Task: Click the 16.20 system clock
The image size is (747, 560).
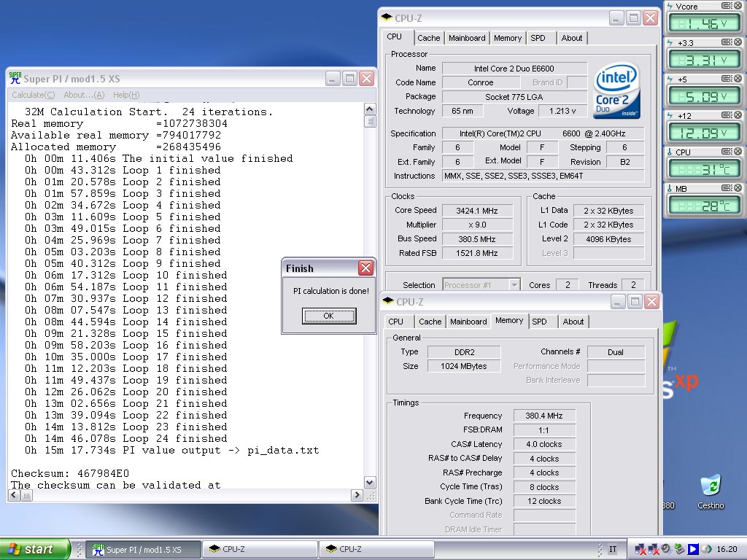Action: pos(727,549)
